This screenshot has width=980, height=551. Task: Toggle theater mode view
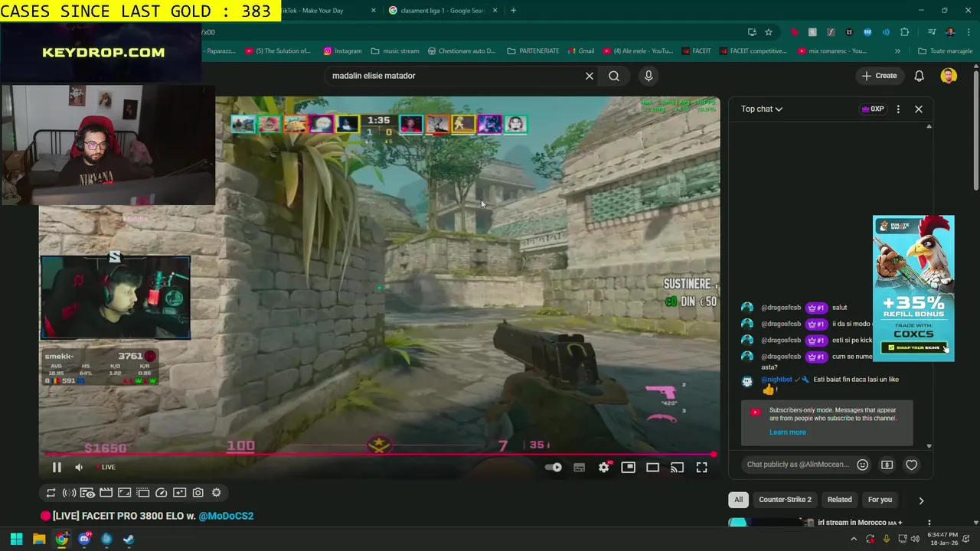[x=652, y=468]
